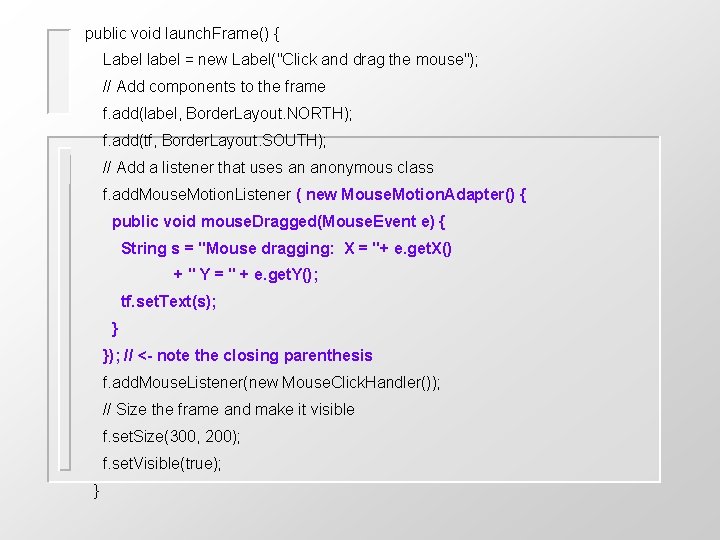Click the '// Add components to the frame' comment

(x=214, y=87)
